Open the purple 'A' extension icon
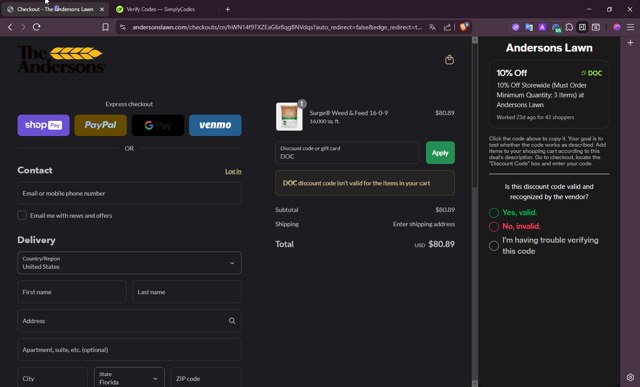This screenshot has height=387, width=640. pos(542,27)
